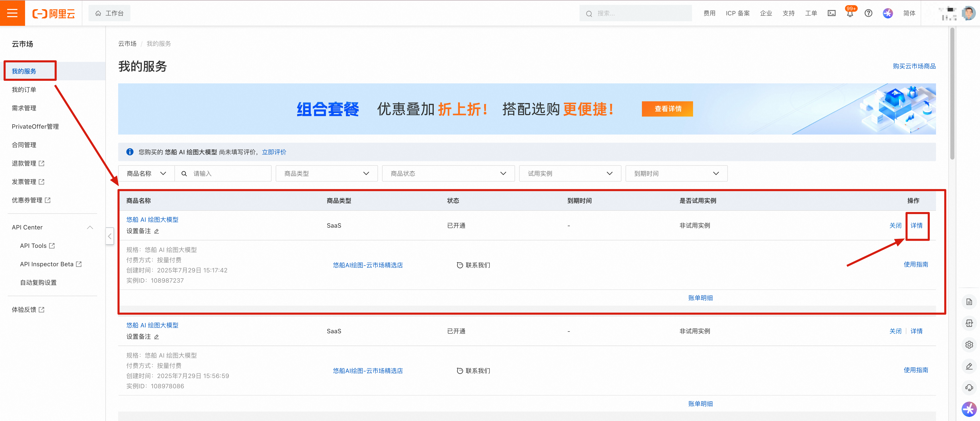Edit remark pencil icon for instance 108978086
Screen dimensions: 980x421
[x=156, y=337]
